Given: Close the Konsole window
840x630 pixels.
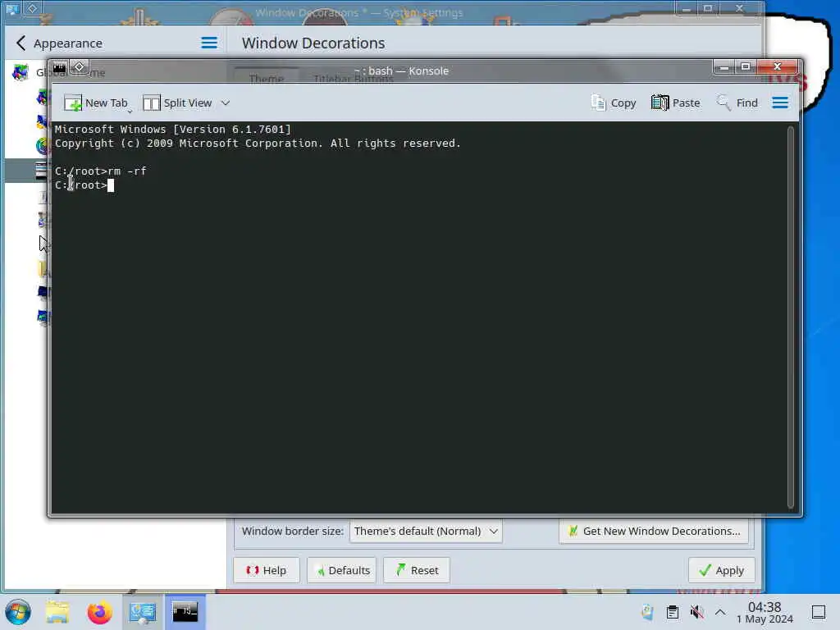Looking at the screenshot, I should click(778, 67).
